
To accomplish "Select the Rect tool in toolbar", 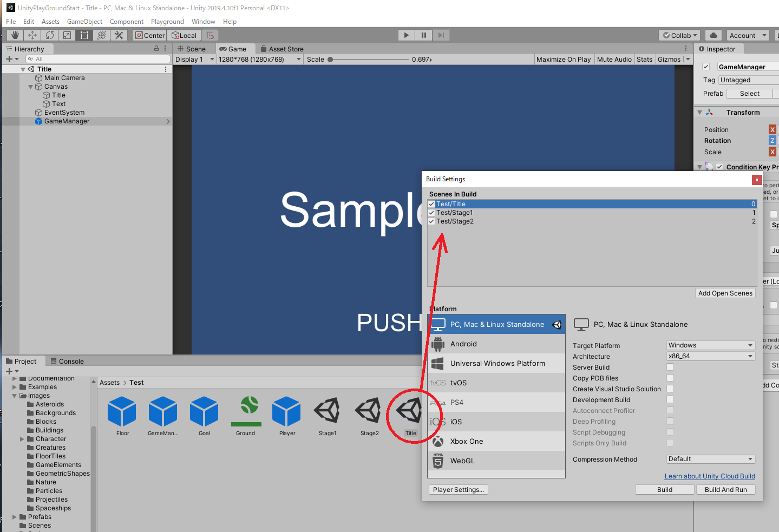I will pos(84,35).
